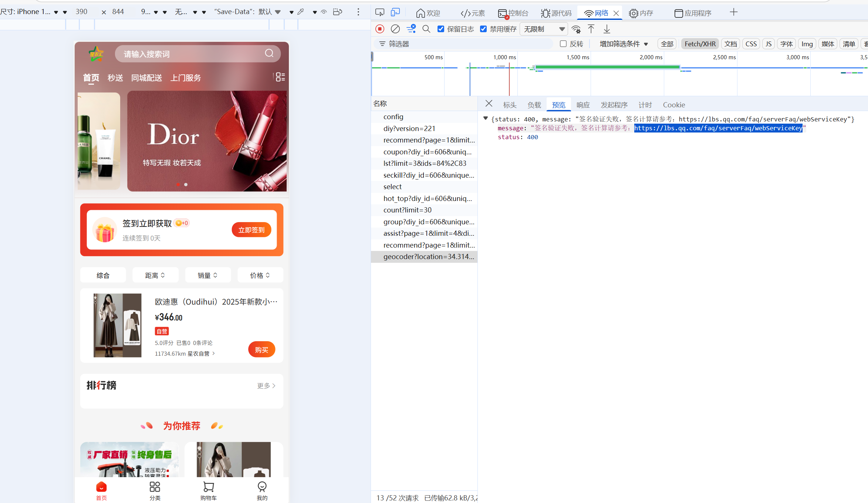Click the inspect element picker icon
The height and width of the screenshot is (503, 868).
379,13
